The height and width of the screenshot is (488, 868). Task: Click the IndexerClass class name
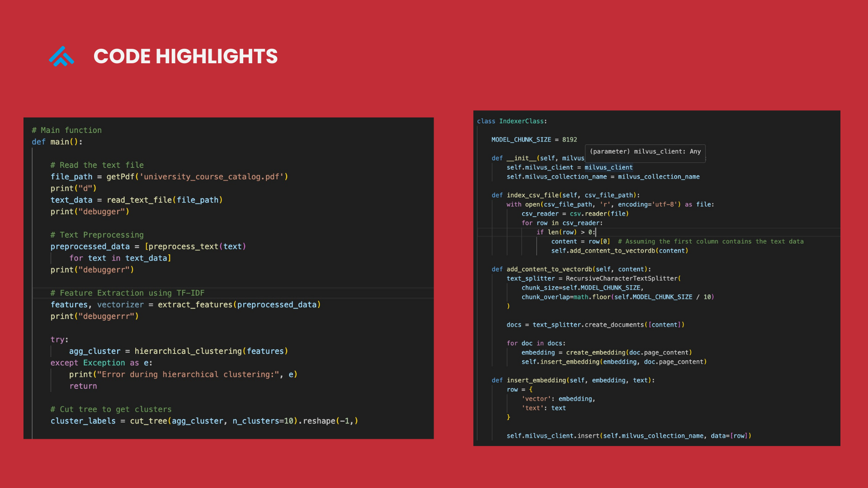[521, 121]
